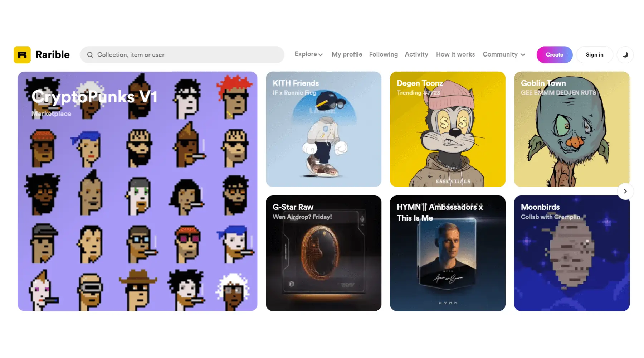The image size is (644, 358).
Task: Expand the Explore dropdown menu
Action: [309, 54]
